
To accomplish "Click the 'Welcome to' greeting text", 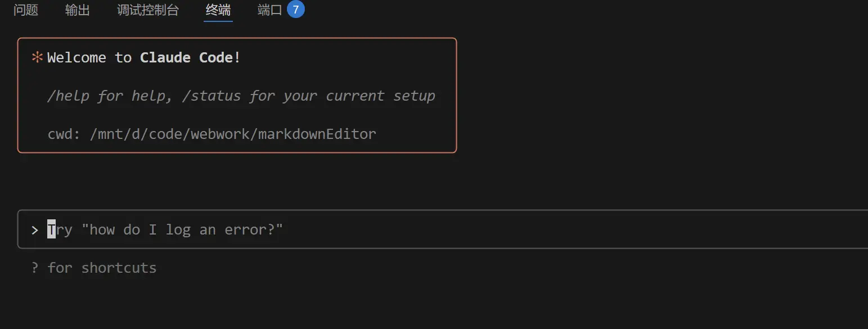I will [x=89, y=57].
